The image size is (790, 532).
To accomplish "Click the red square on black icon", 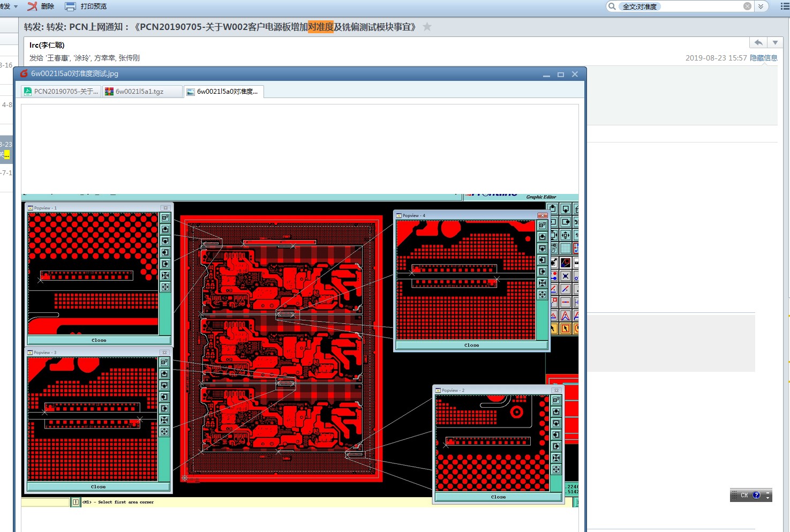I will [566, 263].
